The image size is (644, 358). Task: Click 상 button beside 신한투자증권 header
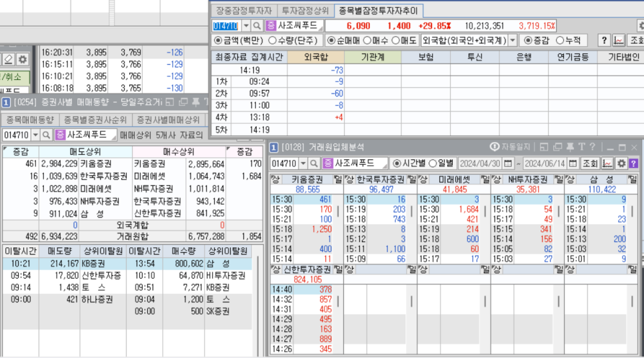(275, 269)
